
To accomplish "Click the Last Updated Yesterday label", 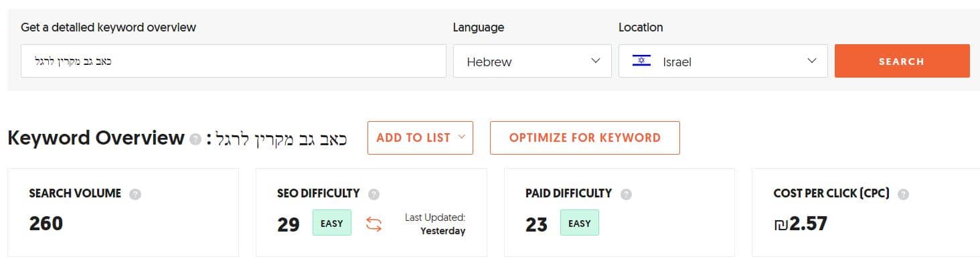I will pos(435,224).
